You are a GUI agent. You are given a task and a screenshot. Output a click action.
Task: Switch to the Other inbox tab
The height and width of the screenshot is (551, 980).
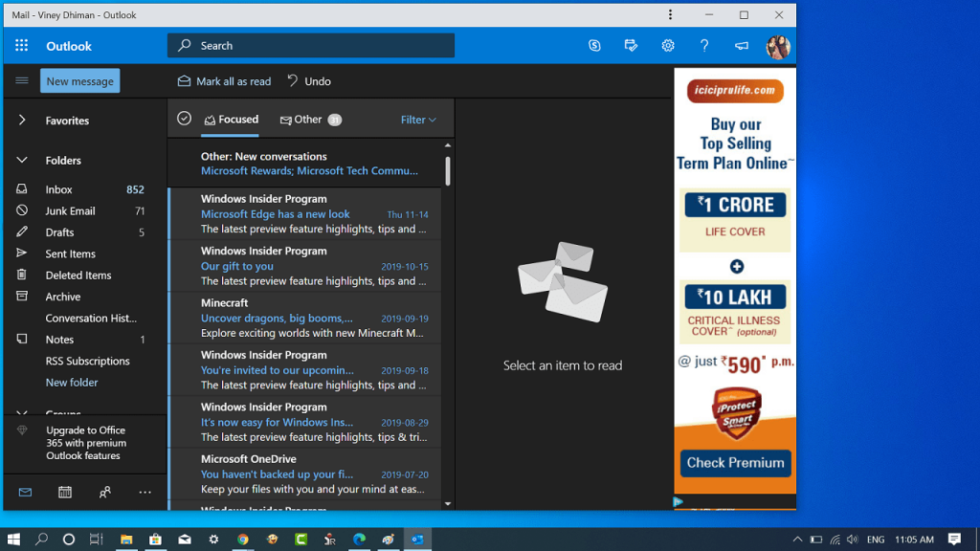(x=311, y=120)
